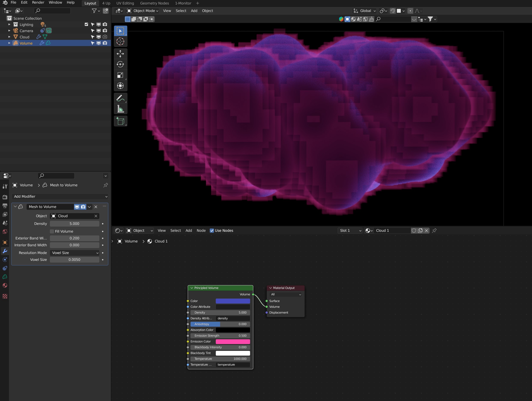Click the outliner search field

click(x=52, y=11)
